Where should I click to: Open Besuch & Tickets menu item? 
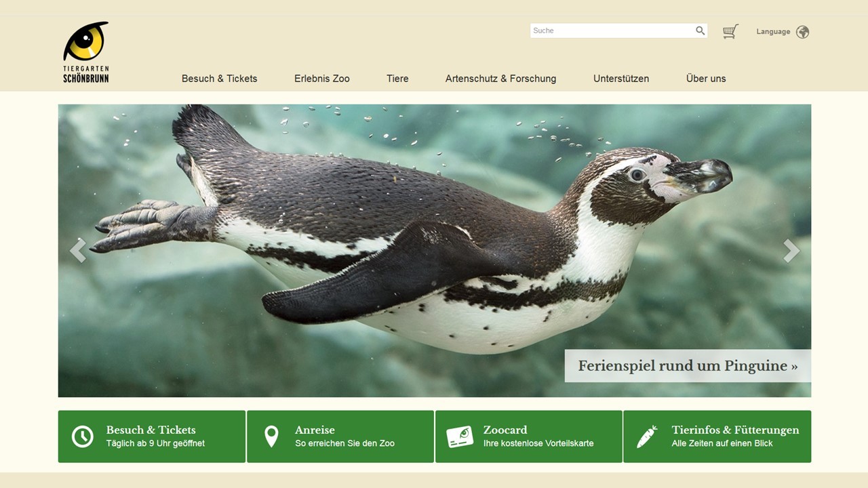(220, 79)
